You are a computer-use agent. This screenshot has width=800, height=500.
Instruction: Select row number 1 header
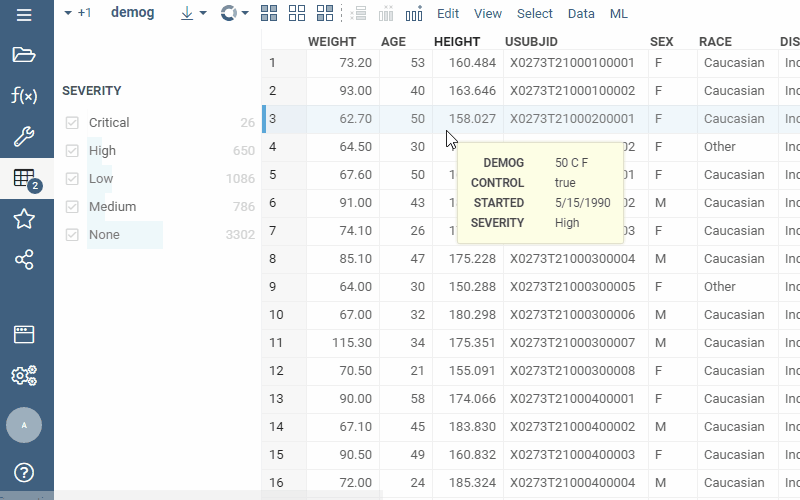(284, 63)
